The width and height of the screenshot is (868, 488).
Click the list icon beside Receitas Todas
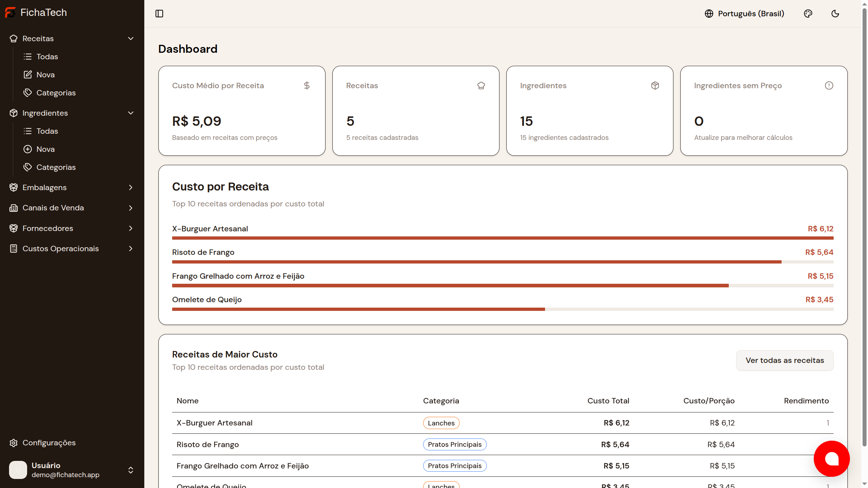click(x=28, y=57)
